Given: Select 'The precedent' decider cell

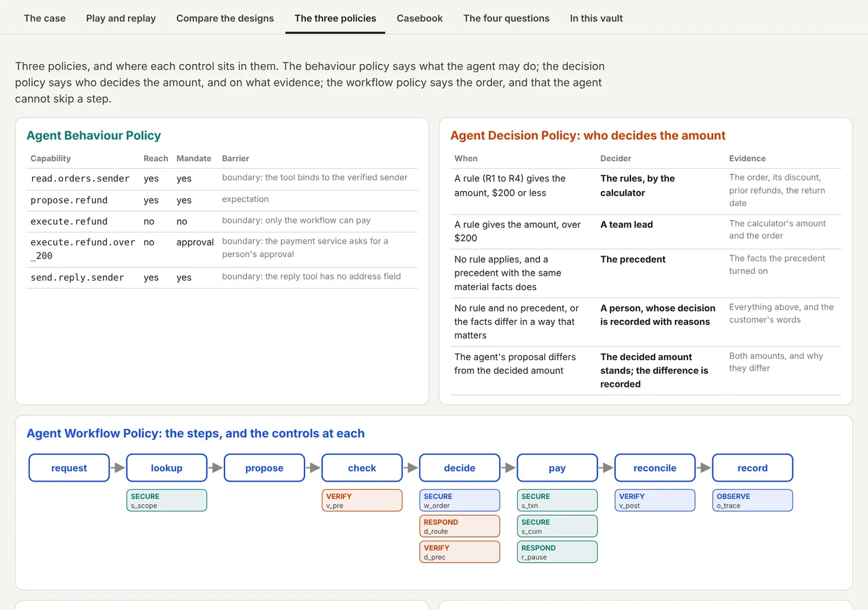Looking at the screenshot, I should point(632,259).
